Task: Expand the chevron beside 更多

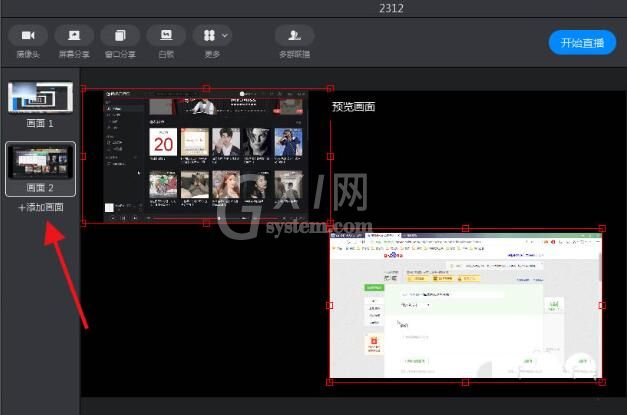Action: tap(225, 36)
